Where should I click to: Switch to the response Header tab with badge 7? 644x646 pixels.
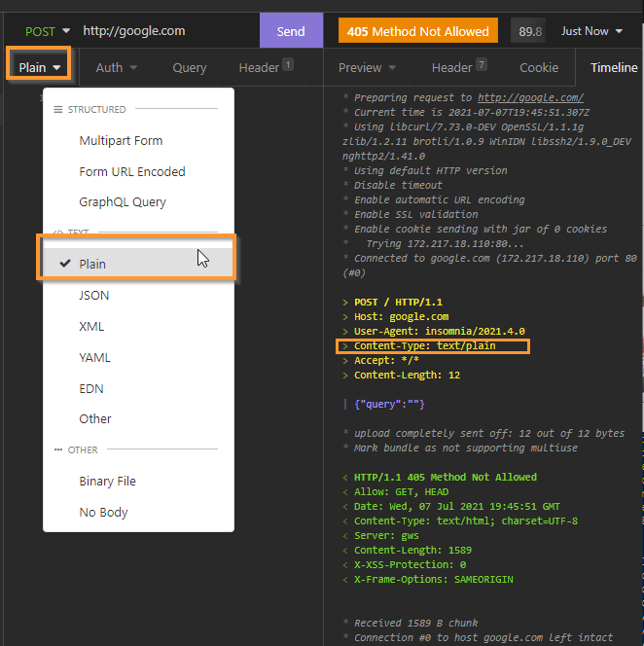459,67
